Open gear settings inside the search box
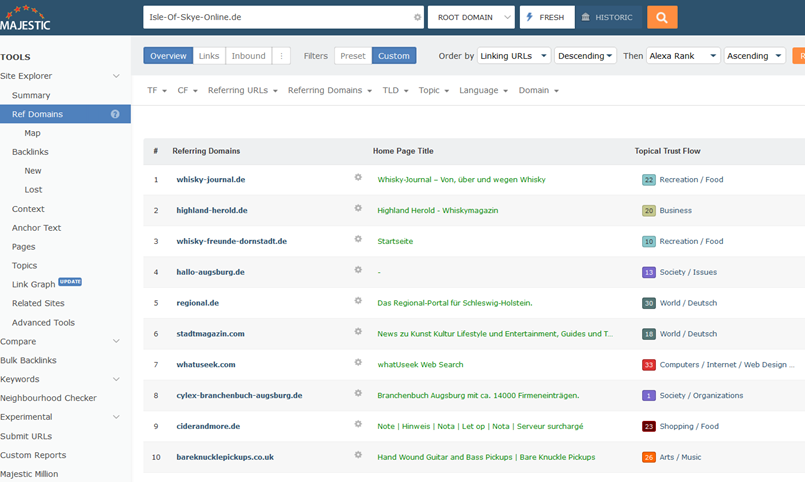The image size is (805, 482). tap(417, 17)
